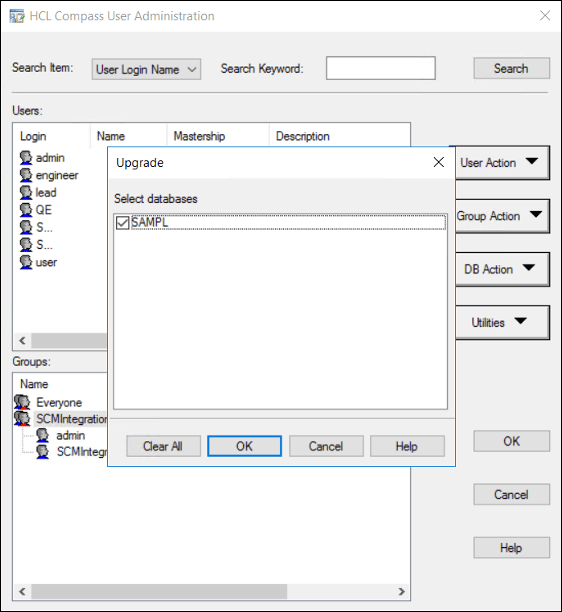Click Help in the User Administration window
This screenshot has width=562, height=612.
point(511,548)
